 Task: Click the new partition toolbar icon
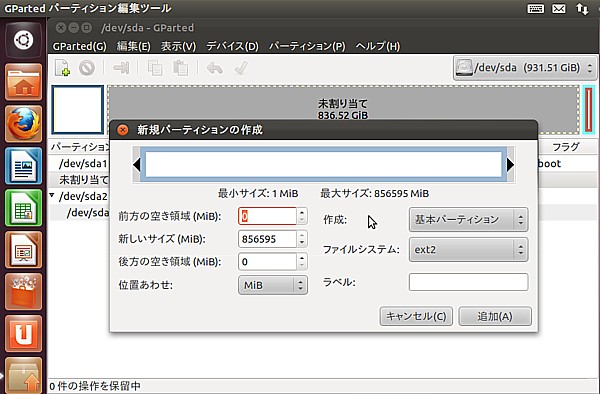point(62,68)
